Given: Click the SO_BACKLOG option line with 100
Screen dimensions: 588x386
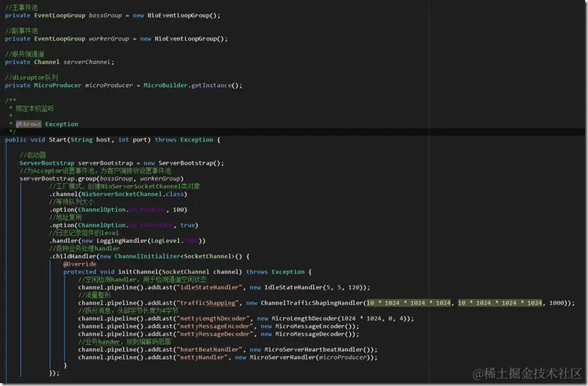Looking at the screenshot, I should (x=118, y=210).
